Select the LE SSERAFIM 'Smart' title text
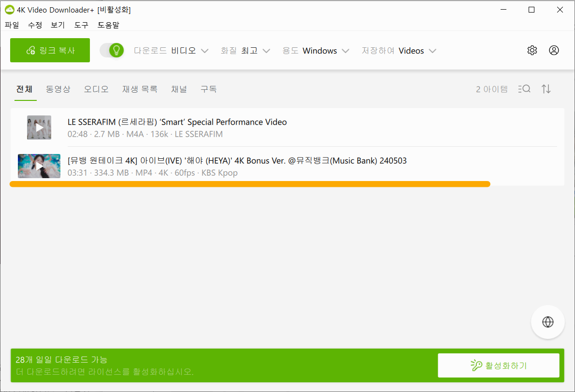The image size is (575, 392). pyautogui.click(x=177, y=122)
